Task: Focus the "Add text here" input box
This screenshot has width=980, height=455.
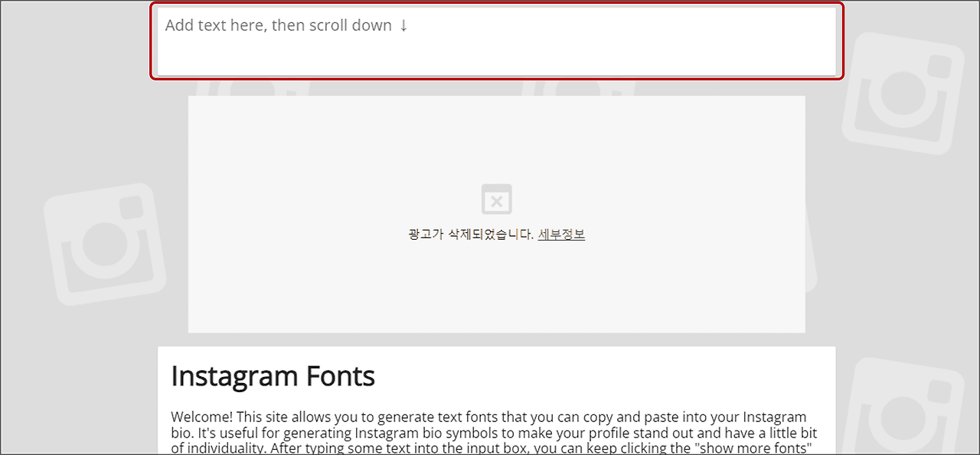Action: point(496,41)
